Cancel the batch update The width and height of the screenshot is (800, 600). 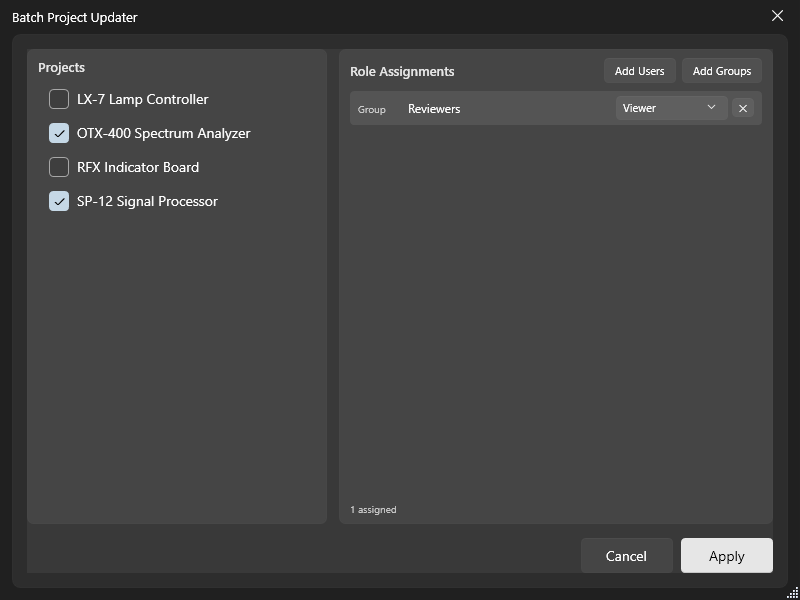tap(627, 556)
